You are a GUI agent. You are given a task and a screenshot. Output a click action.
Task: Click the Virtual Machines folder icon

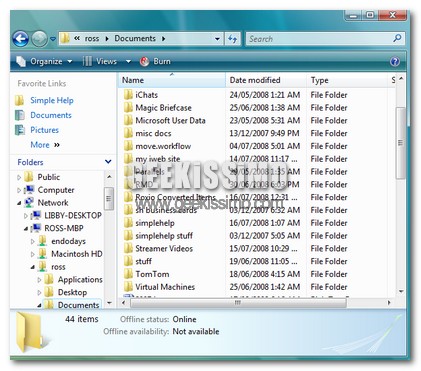tap(128, 287)
